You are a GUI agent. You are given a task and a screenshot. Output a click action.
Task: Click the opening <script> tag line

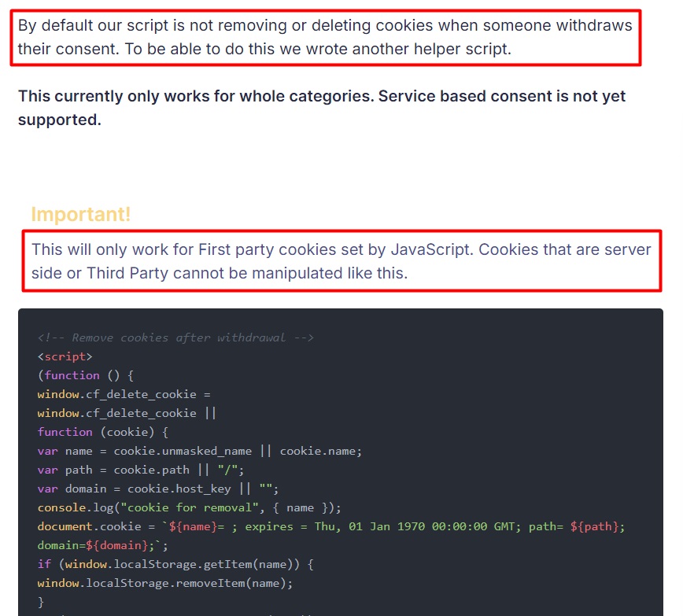pyautogui.click(x=65, y=356)
